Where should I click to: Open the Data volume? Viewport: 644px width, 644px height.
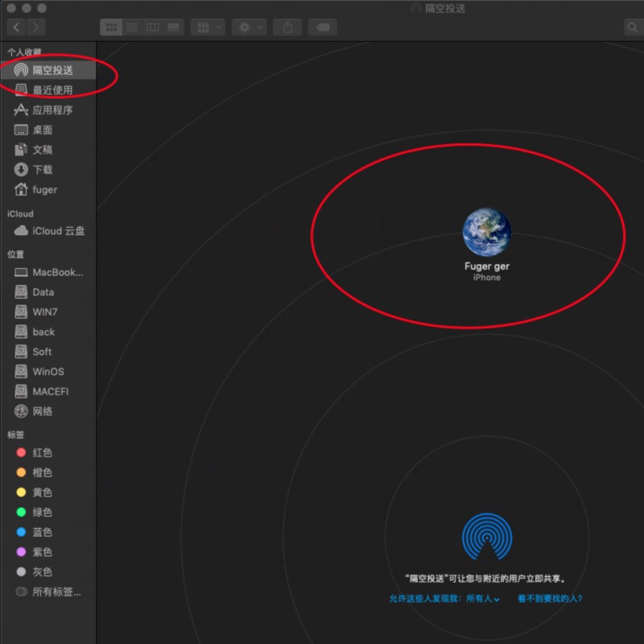(x=48, y=292)
